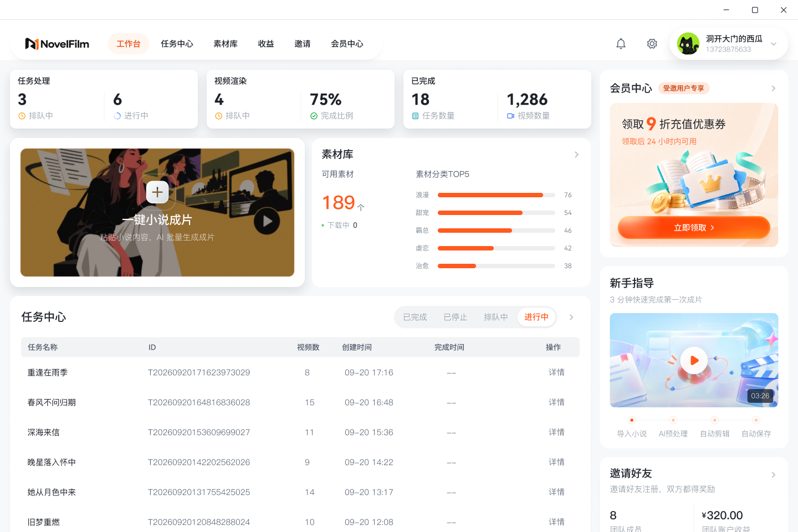Open 素材库 in top navigation
Image resolution: width=798 pixels, height=532 pixels.
click(226, 44)
